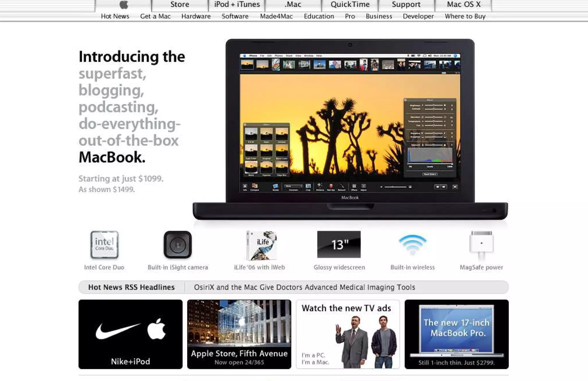Open the Software sub-navigation link
Screen dimensions: 588x381
tap(235, 16)
